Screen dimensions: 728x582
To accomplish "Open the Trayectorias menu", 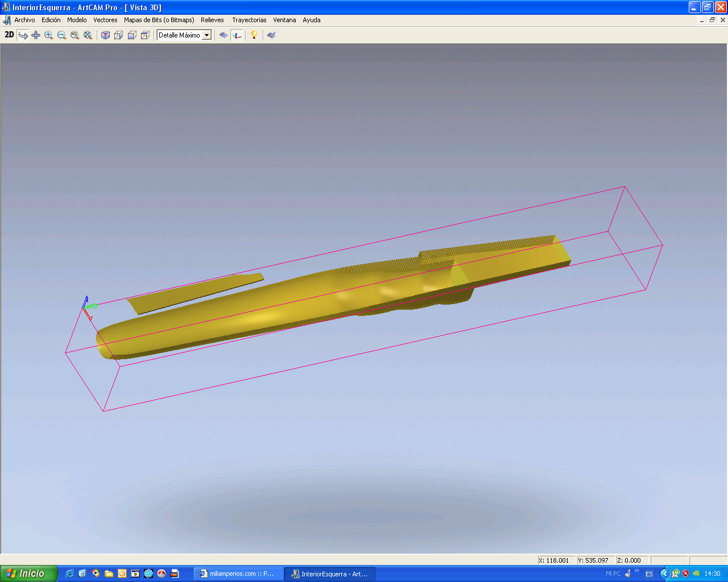I will point(249,20).
